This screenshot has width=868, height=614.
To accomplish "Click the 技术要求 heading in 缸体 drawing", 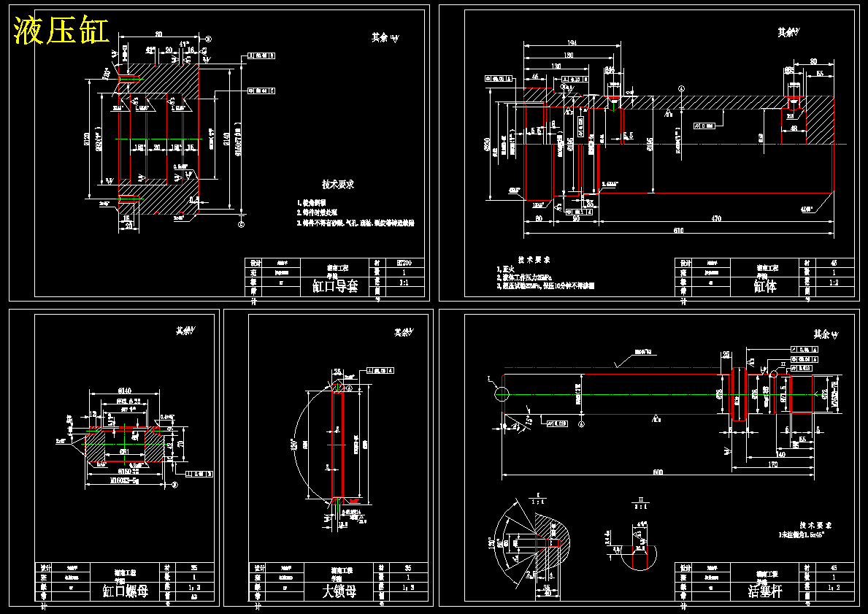I will (534, 260).
